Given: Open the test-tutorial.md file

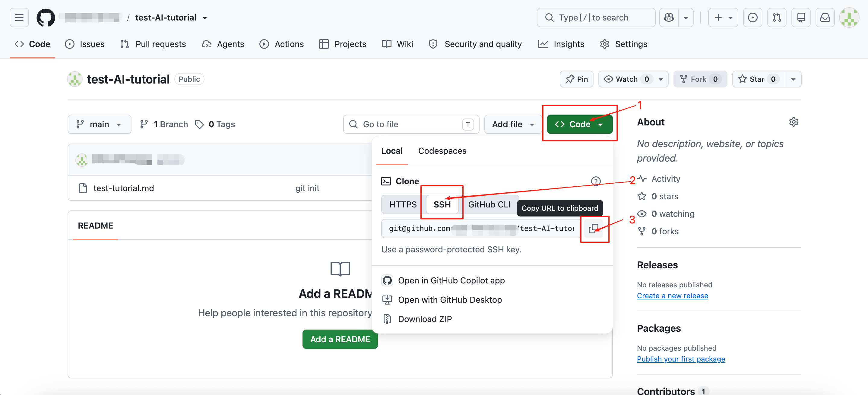Looking at the screenshot, I should (123, 188).
